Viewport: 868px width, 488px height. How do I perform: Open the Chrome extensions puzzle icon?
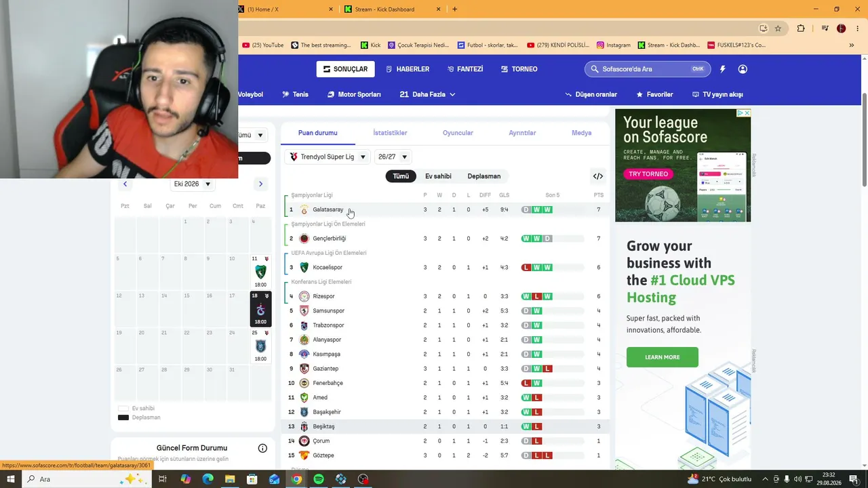[801, 28]
